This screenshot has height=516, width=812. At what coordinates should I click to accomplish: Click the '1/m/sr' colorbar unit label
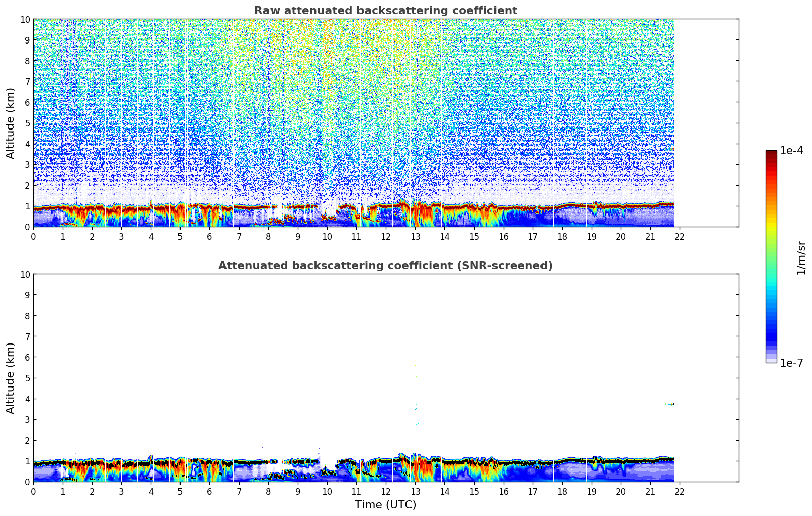(800, 257)
